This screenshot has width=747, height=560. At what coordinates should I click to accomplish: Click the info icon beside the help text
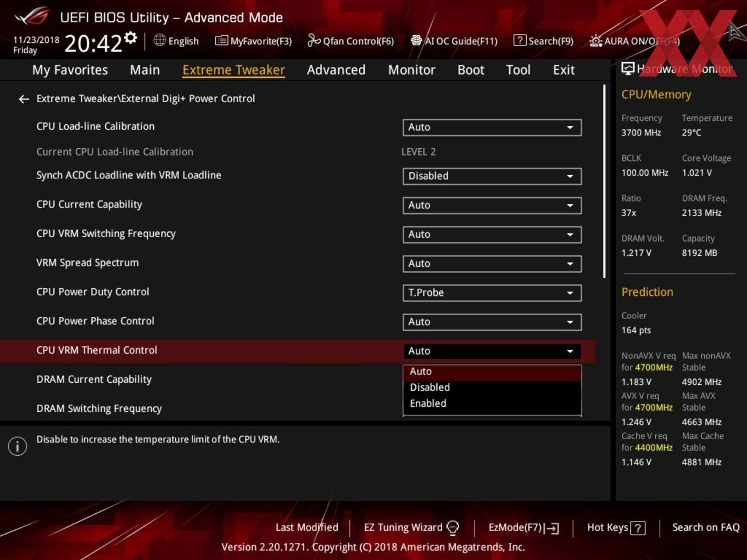coord(18,446)
